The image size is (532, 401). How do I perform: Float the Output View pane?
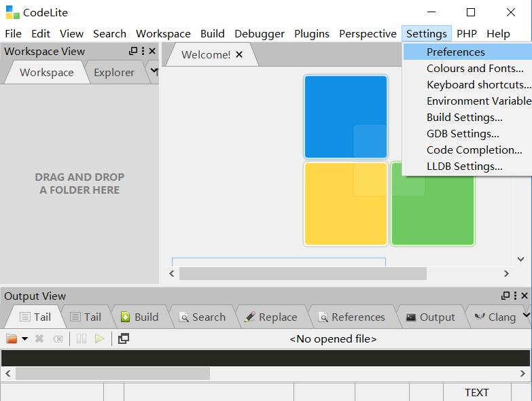[506, 296]
